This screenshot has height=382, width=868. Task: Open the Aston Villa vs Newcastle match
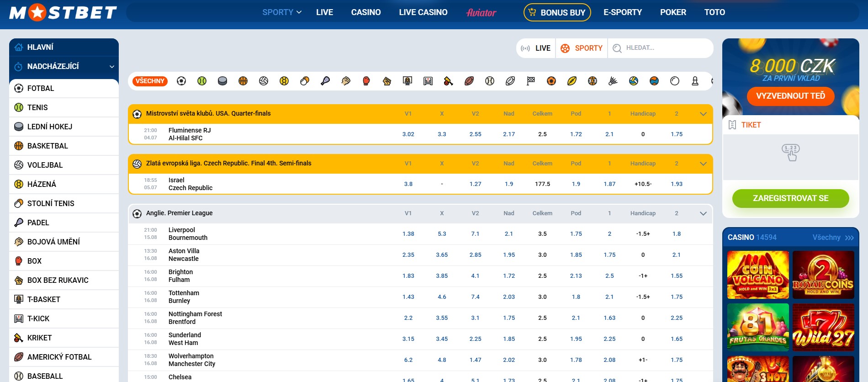[184, 255]
